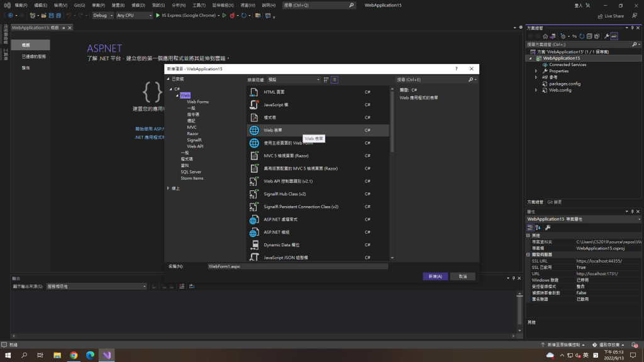Click Solution Explorer show all files icon
Screen dimensions: 644x362
pos(597,36)
